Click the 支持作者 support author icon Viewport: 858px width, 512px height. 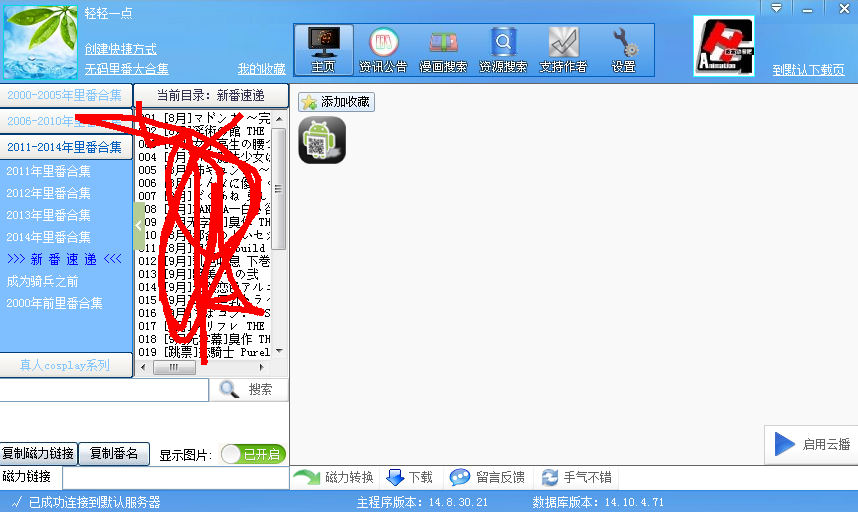tap(563, 49)
